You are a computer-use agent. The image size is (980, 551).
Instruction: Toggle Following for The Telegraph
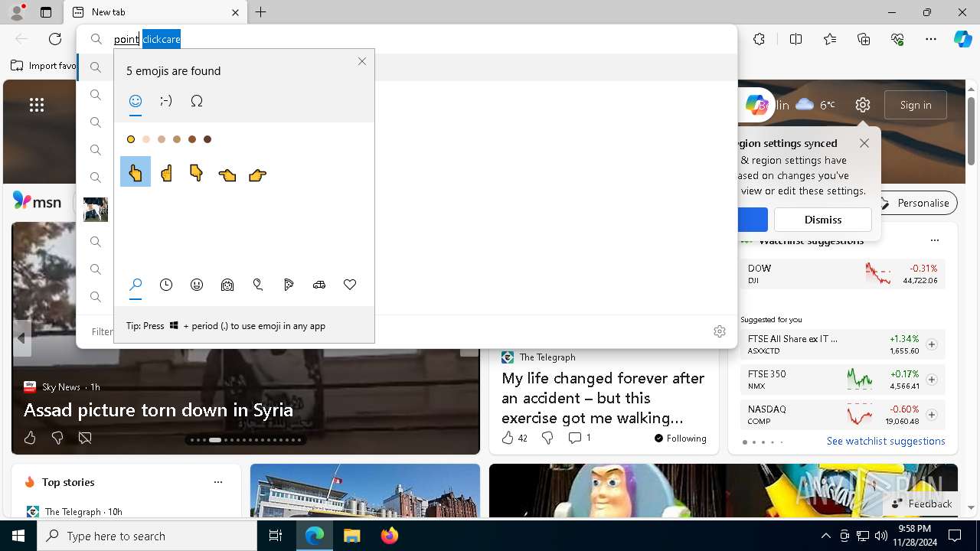tap(681, 439)
